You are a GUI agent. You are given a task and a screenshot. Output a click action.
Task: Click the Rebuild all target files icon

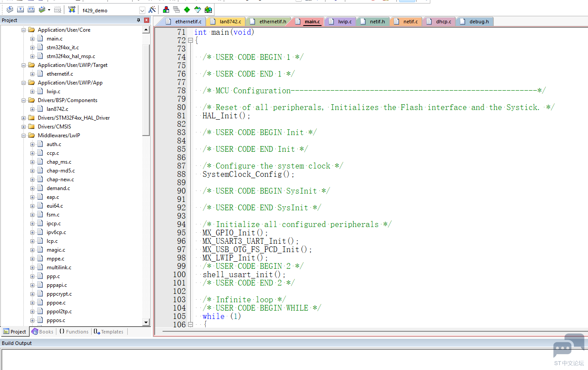31,9
